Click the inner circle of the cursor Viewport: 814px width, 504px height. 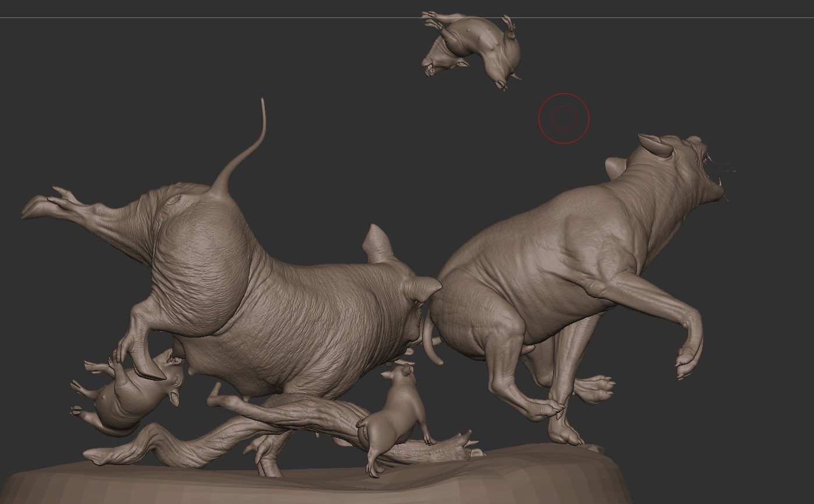tap(564, 117)
